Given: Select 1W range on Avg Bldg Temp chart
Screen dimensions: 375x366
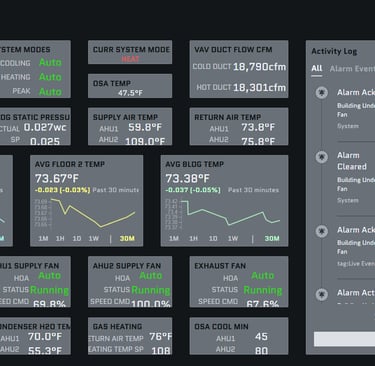Looking at the screenshot, I should 233,238.
